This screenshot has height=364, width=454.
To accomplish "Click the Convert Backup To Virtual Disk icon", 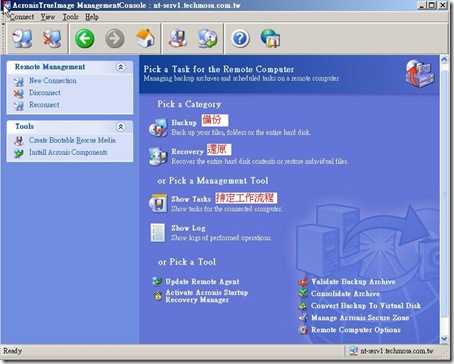I will (303, 306).
